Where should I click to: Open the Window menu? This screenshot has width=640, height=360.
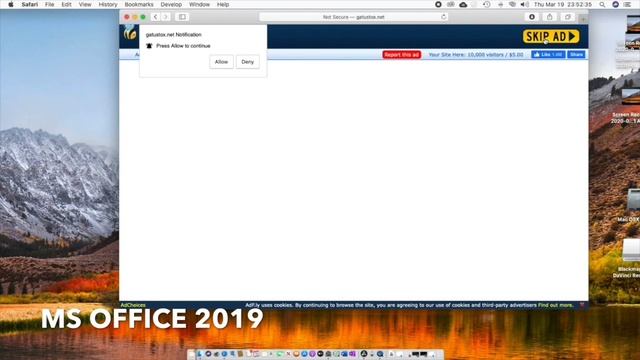tap(199, 4)
